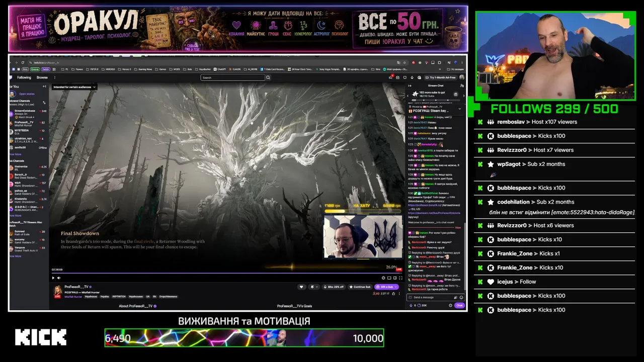
Task: Sort followed channels with the arrows icon
Action: tap(44, 103)
